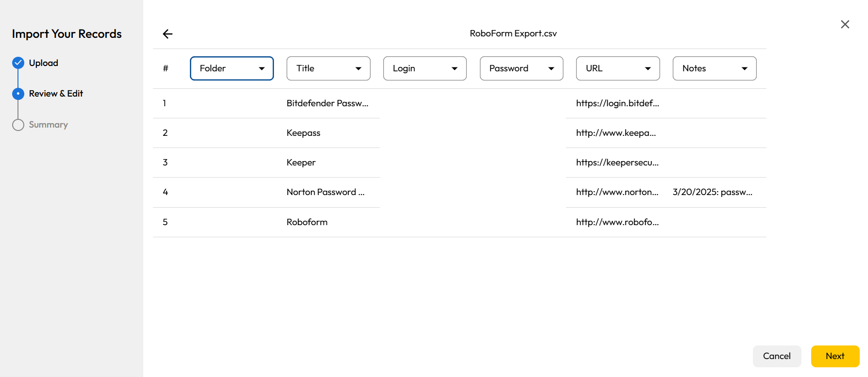Click the back arrow icon
The image size is (868, 377).
[168, 34]
